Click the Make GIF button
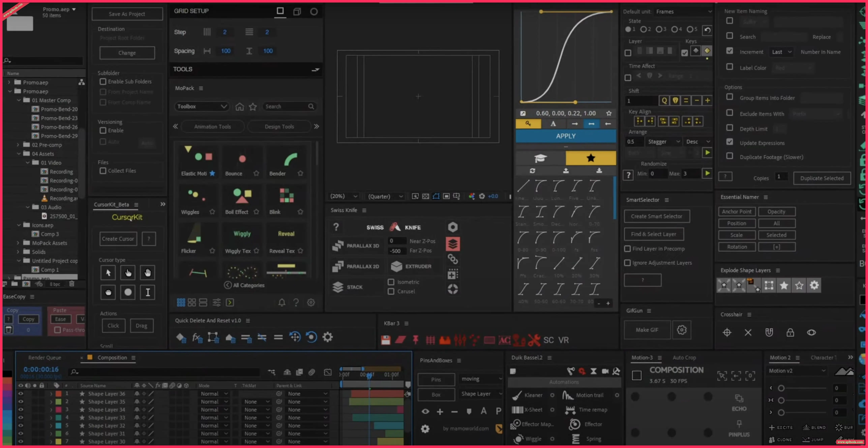 pos(647,330)
